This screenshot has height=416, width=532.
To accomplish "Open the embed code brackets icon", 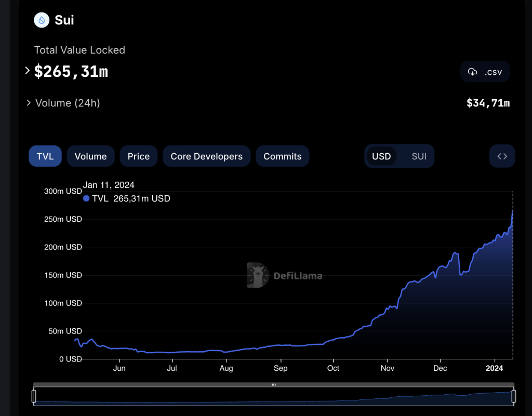I will [502, 156].
